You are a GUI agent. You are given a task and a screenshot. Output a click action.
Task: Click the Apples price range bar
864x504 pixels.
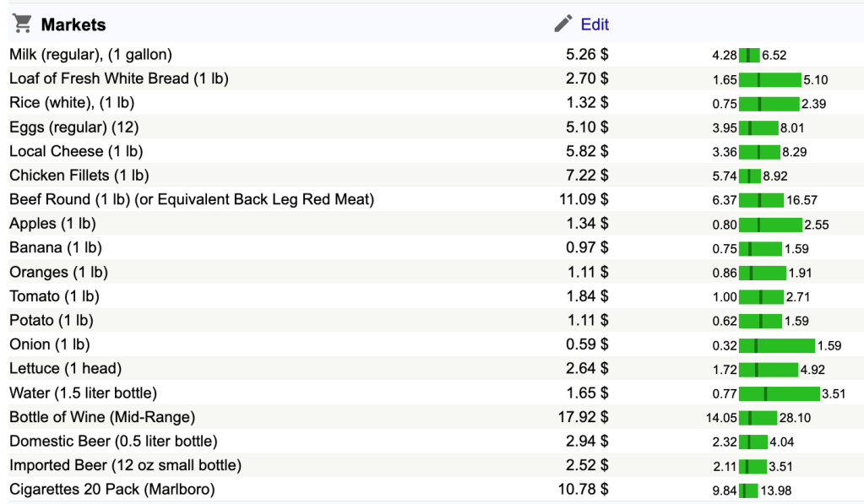click(x=770, y=225)
